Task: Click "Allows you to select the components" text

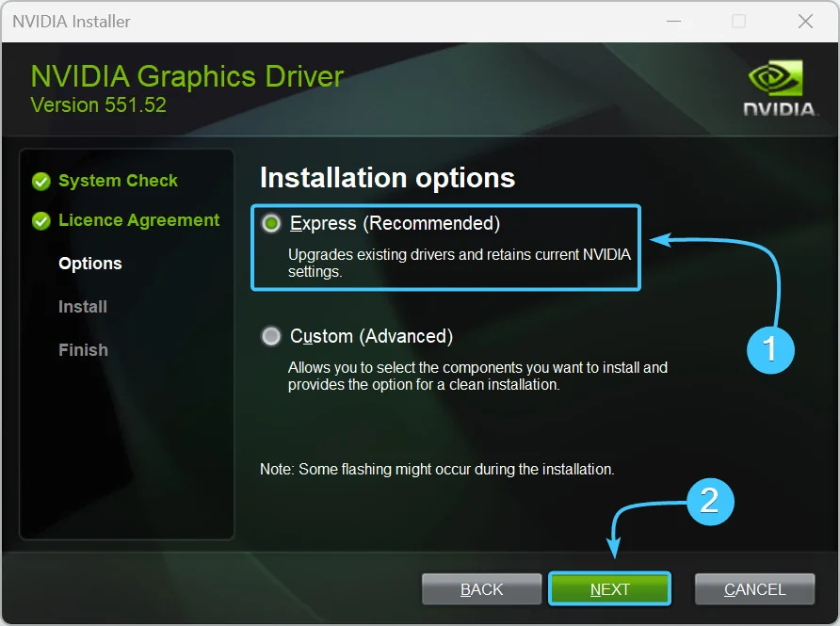Action: point(477,376)
